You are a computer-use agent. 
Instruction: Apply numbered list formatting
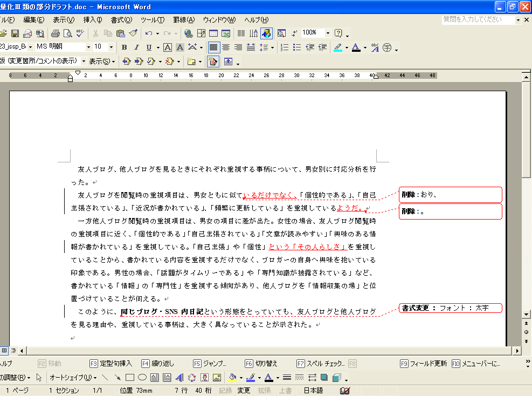[x=285, y=47]
